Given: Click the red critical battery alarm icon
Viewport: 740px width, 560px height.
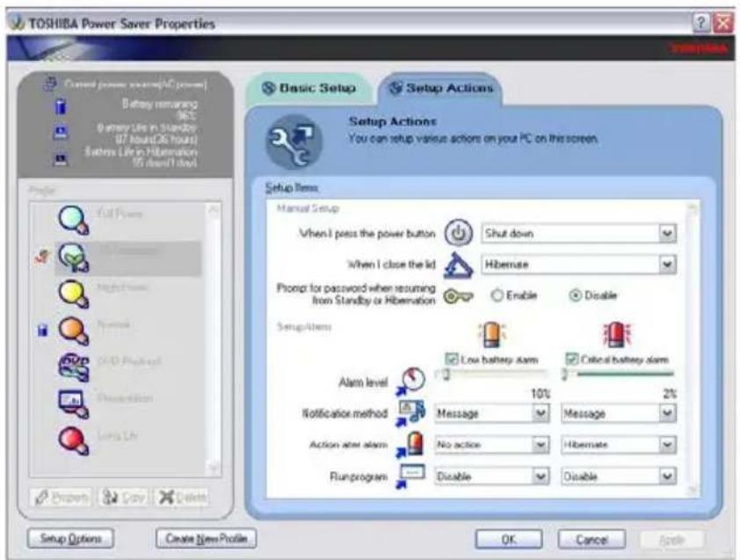Looking at the screenshot, I should tap(617, 335).
